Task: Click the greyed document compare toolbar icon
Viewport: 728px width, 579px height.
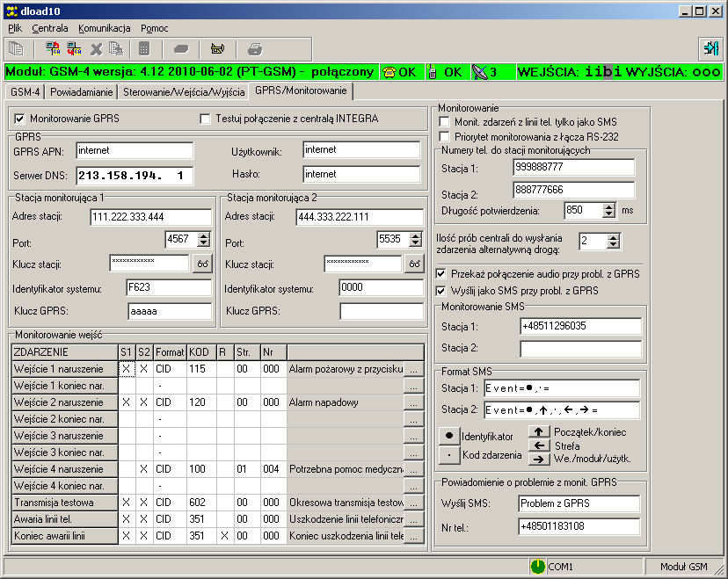Action: click(115, 48)
